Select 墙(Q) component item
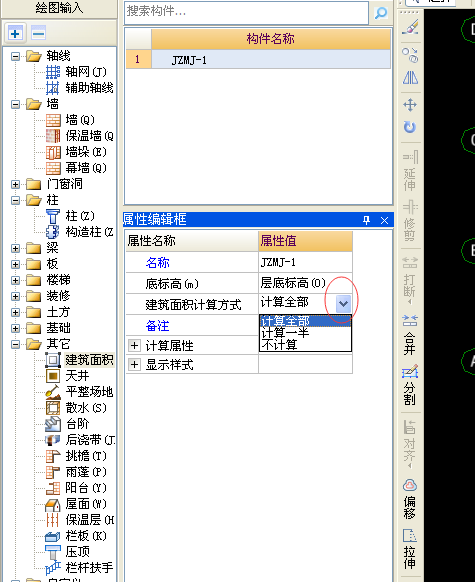The width and height of the screenshot is (475, 582). 71,120
